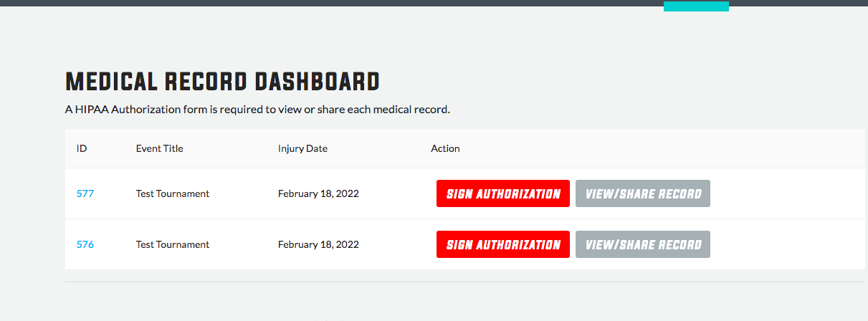Click View/Share Record for record 576
This screenshot has height=321, width=868.
pos(643,244)
